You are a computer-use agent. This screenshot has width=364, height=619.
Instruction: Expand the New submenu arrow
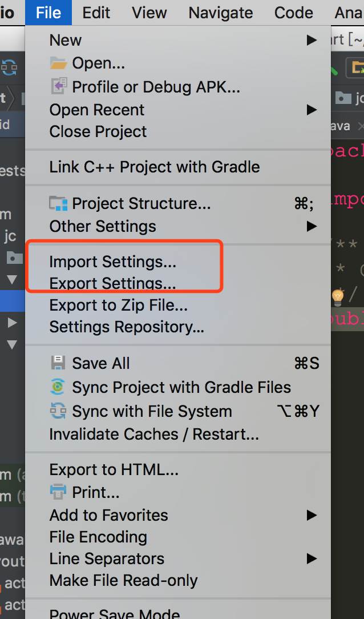click(312, 40)
